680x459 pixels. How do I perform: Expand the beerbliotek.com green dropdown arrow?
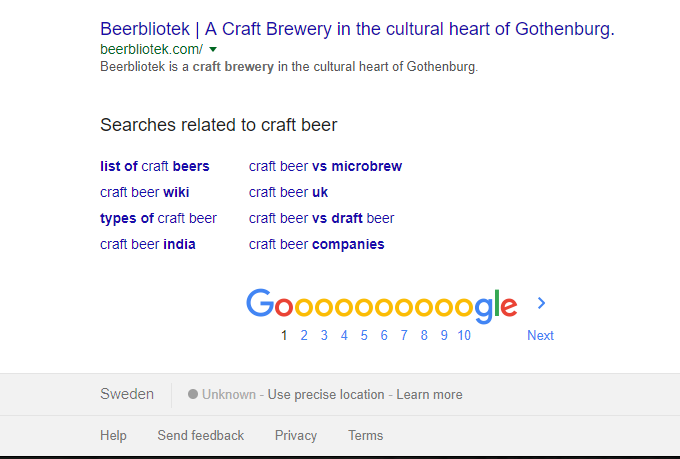click(x=213, y=49)
